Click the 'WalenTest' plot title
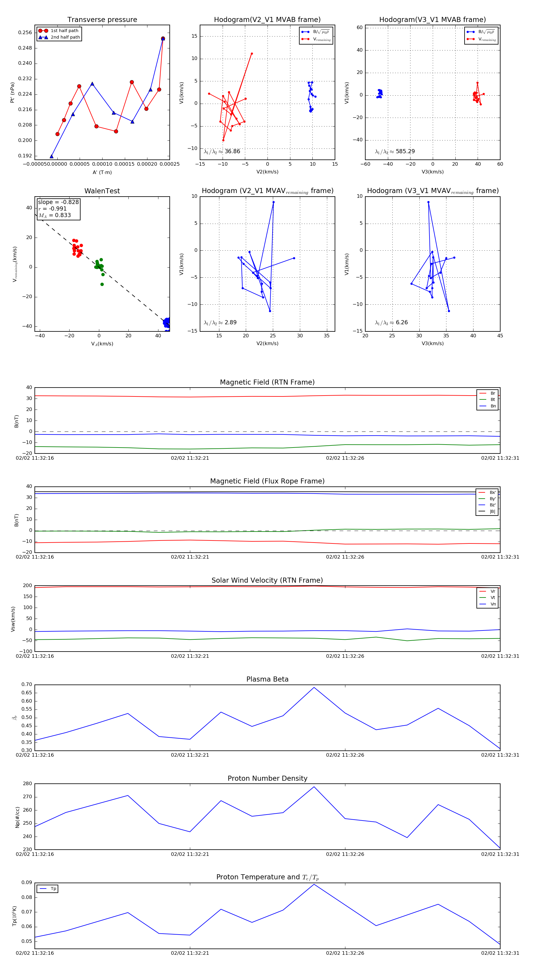535x980 pixels. pos(102,191)
